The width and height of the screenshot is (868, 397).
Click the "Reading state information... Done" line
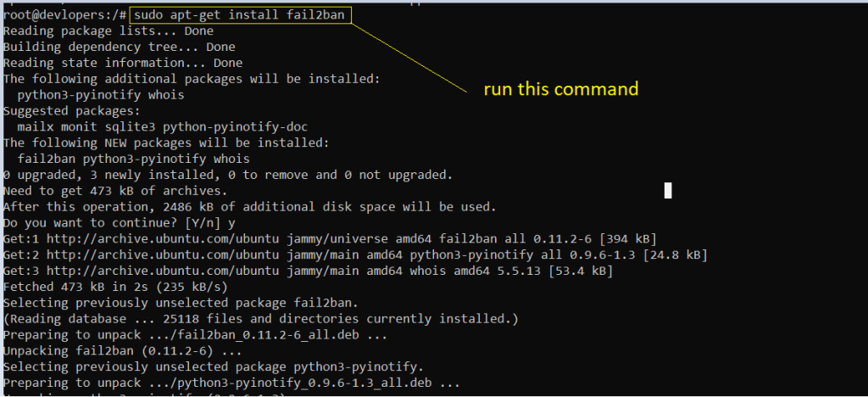tap(122, 63)
